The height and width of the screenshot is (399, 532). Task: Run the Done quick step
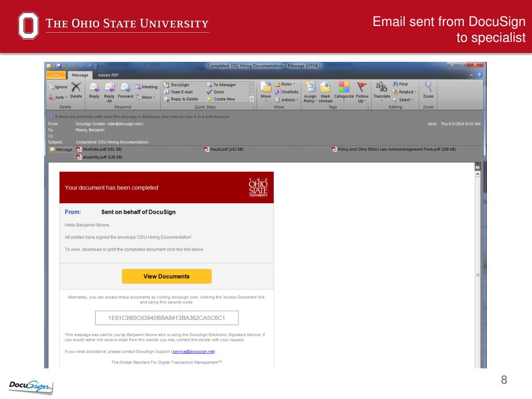point(215,92)
